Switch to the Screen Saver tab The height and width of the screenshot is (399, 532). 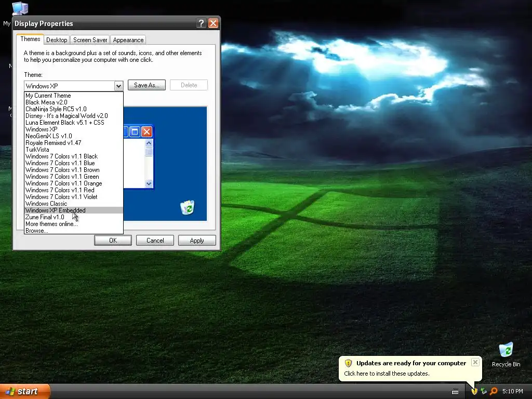(90, 39)
